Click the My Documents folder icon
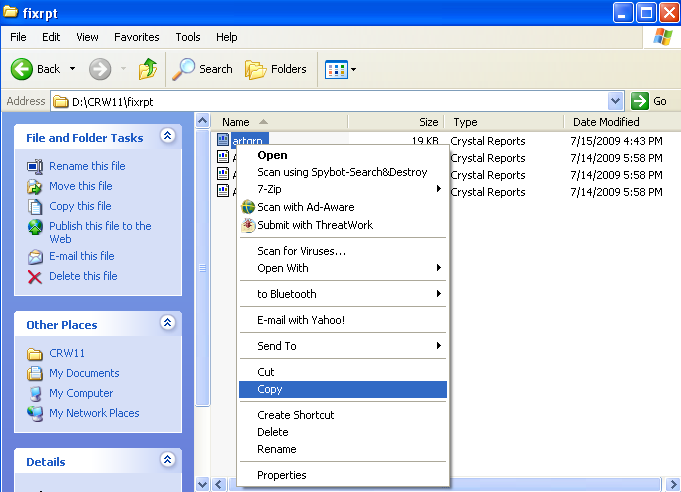 click(35, 373)
